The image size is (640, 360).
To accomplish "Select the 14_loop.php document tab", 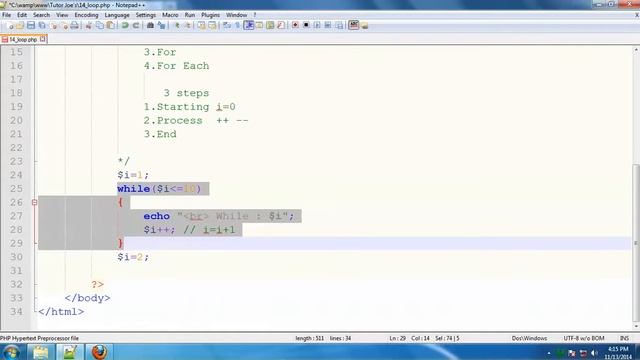I will click(23, 40).
